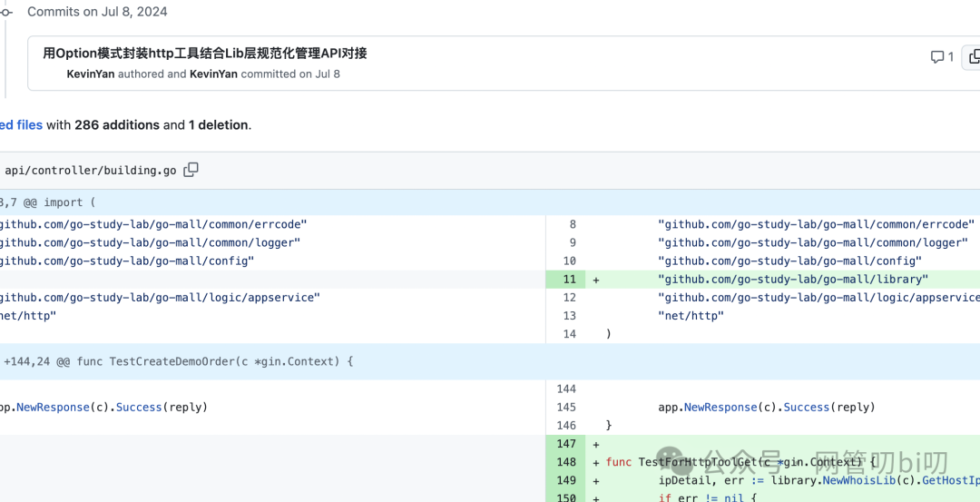Click right-side go-mall/common/errcode import line
This screenshot has width=980, height=502.
(x=817, y=224)
